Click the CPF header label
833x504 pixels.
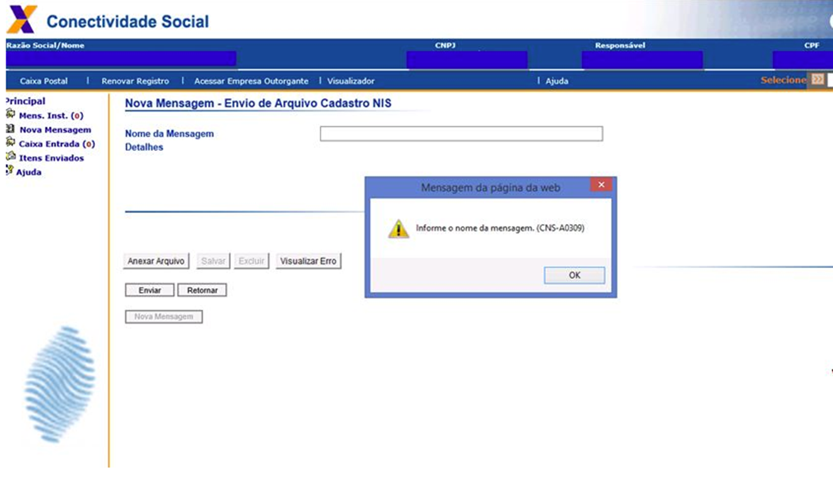[812, 45]
